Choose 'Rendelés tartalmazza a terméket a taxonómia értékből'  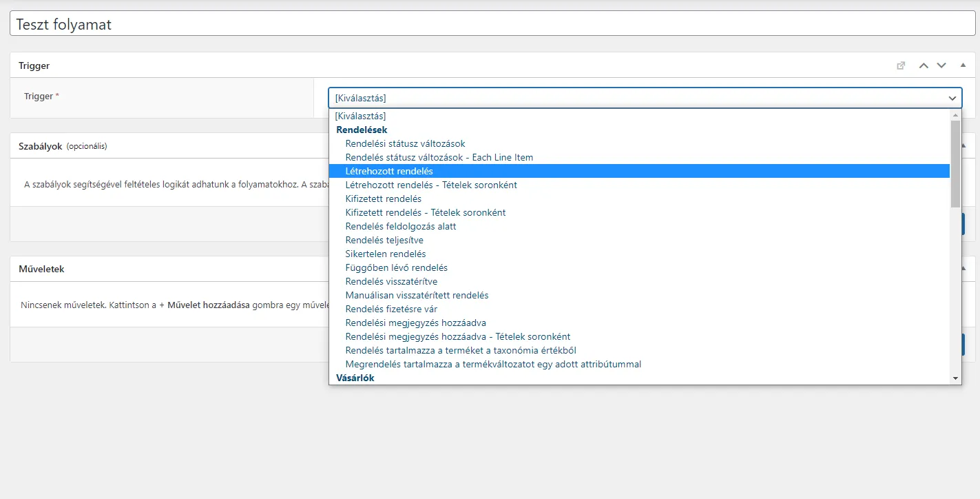coord(639,350)
